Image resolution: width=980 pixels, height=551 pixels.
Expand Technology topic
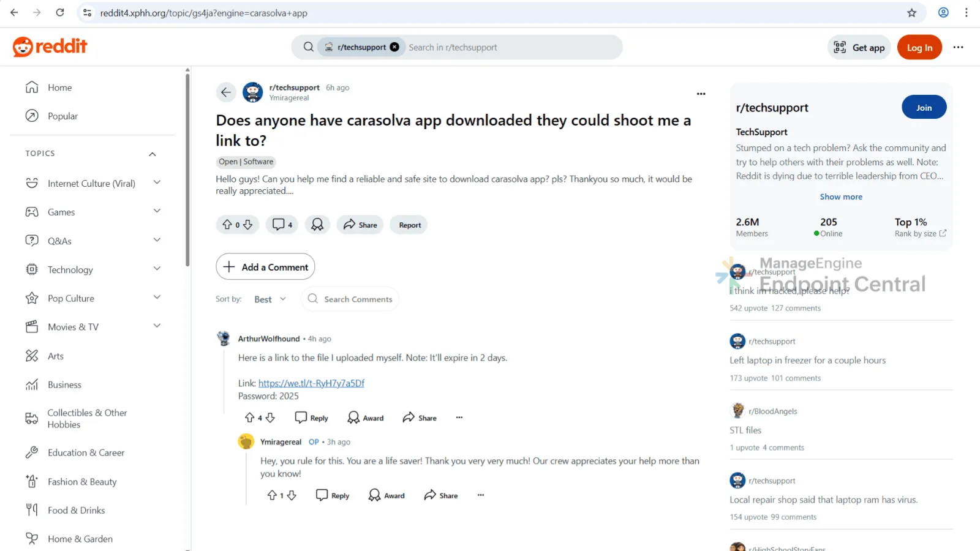click(157, 269)
